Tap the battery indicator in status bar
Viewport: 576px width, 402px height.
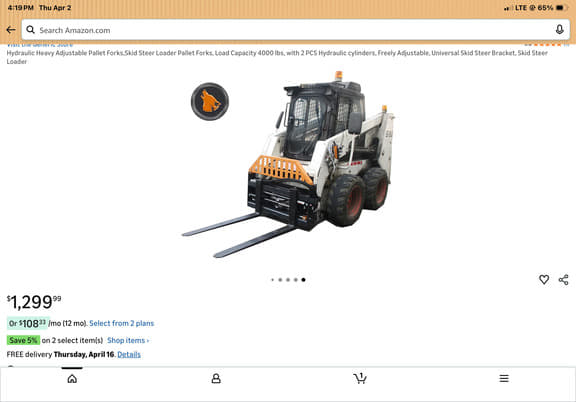coord(562,8)
